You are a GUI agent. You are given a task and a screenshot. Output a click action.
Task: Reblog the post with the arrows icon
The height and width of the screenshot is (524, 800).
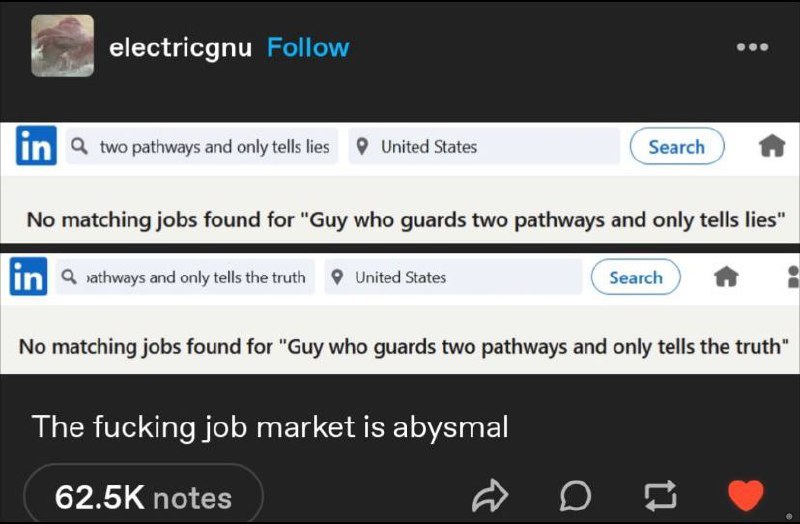(x=659, y=495)
